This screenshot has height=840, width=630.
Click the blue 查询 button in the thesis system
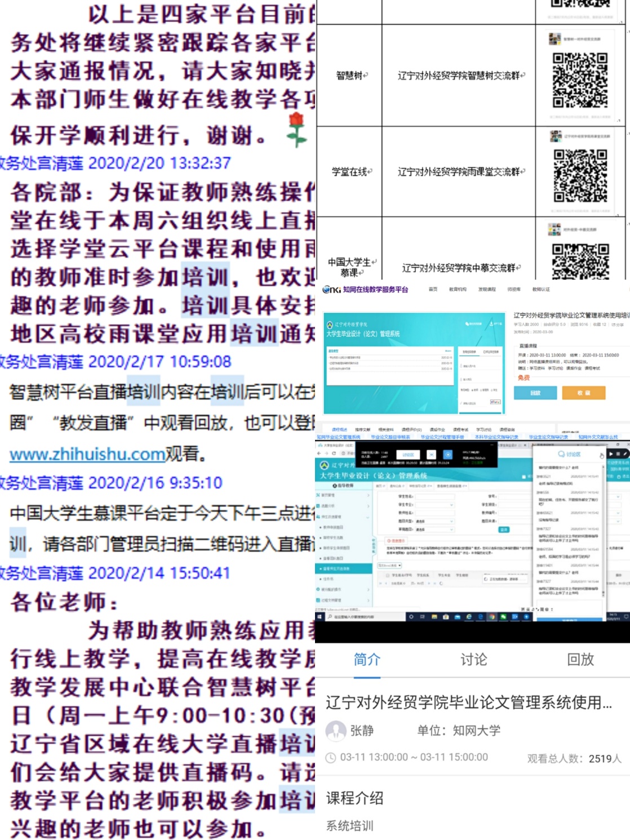click(x=504, y=529)
